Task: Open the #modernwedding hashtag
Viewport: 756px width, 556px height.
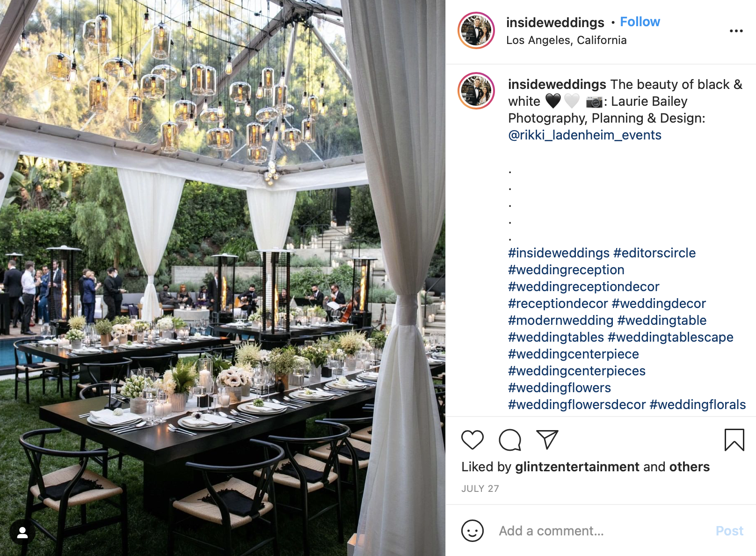Action: click(560, 320)
